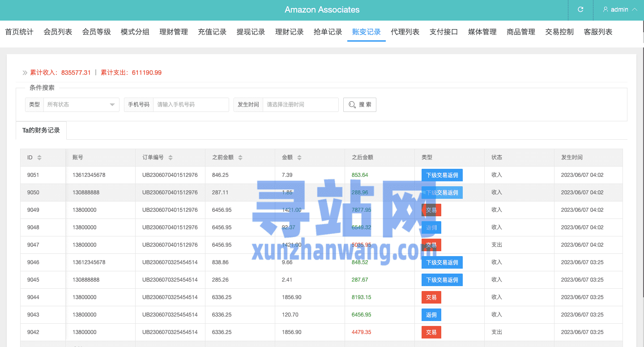Sort by 金额 column arrows

(x=299, y=158)
